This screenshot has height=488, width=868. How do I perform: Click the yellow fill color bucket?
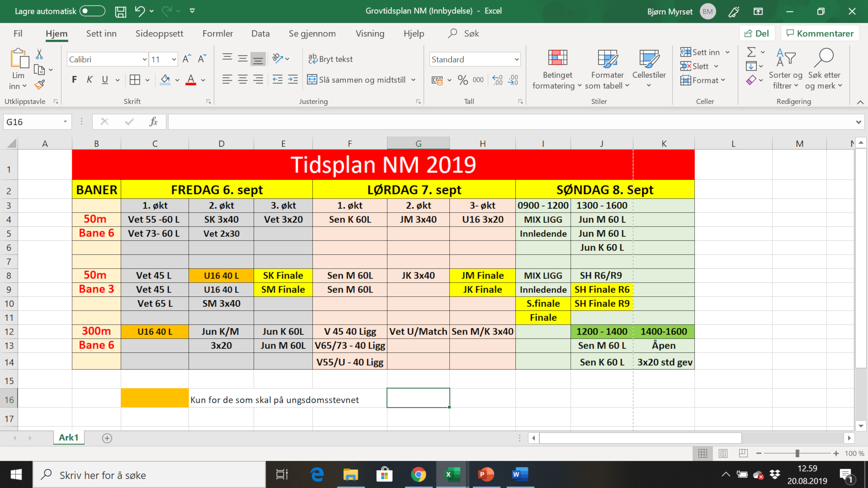[165, 80]
